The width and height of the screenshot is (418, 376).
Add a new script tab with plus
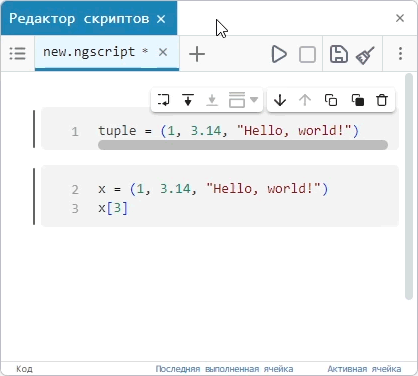(x=197, y=54)
